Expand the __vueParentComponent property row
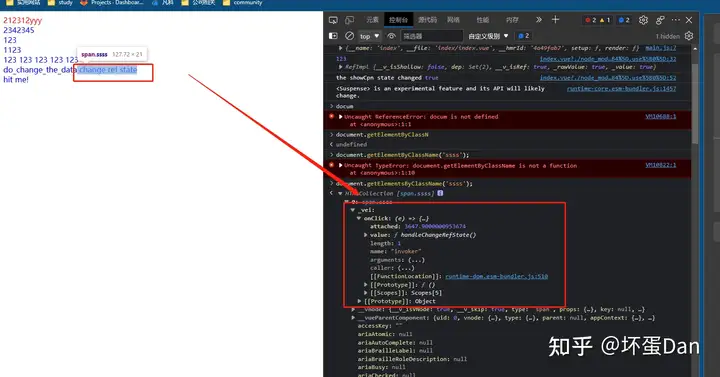Viewport: 720px width, 377px height. pyautogui.click(x=353, y=318)
